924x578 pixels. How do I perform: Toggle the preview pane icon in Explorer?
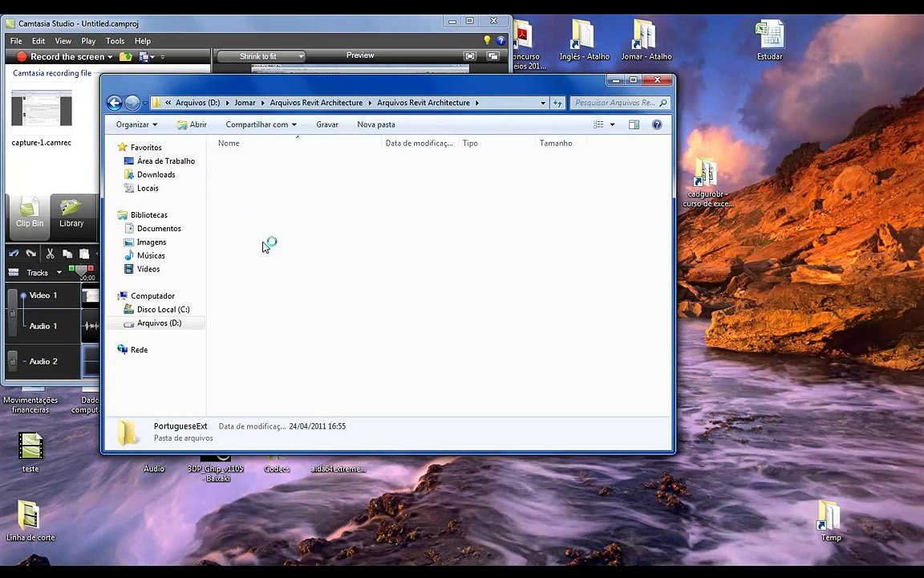point(634,124)
